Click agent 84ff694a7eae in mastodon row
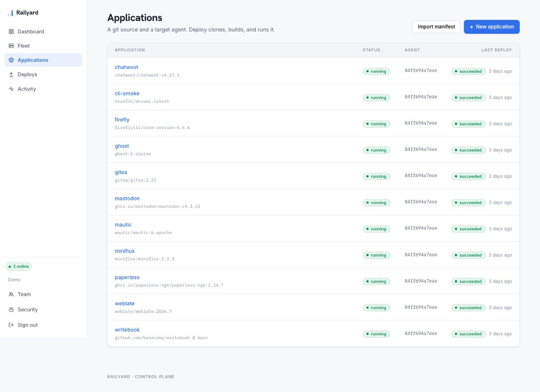This screenshot has height=392, width=540. coord(421,202)
